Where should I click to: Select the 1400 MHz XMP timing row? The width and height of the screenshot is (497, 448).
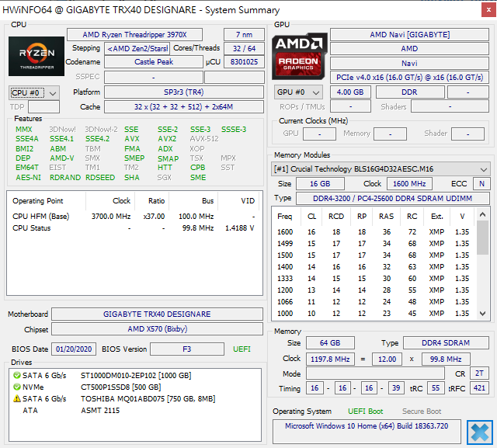(x=374, y=267)
